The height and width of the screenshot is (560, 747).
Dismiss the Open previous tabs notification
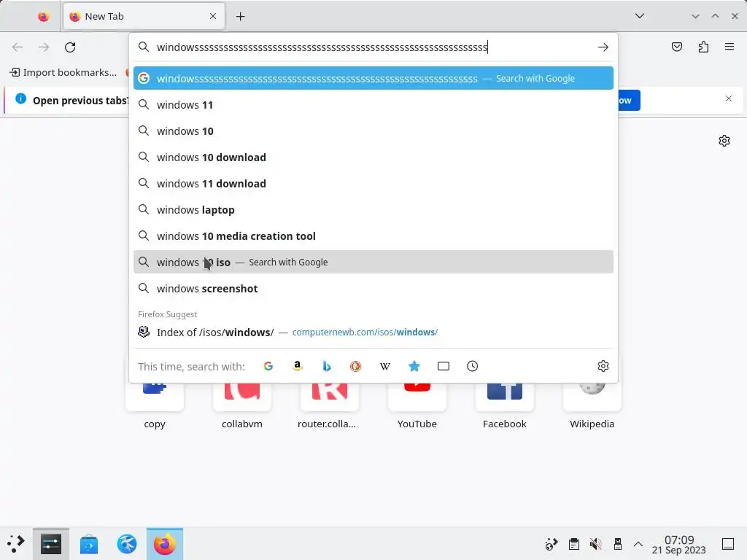729,98
